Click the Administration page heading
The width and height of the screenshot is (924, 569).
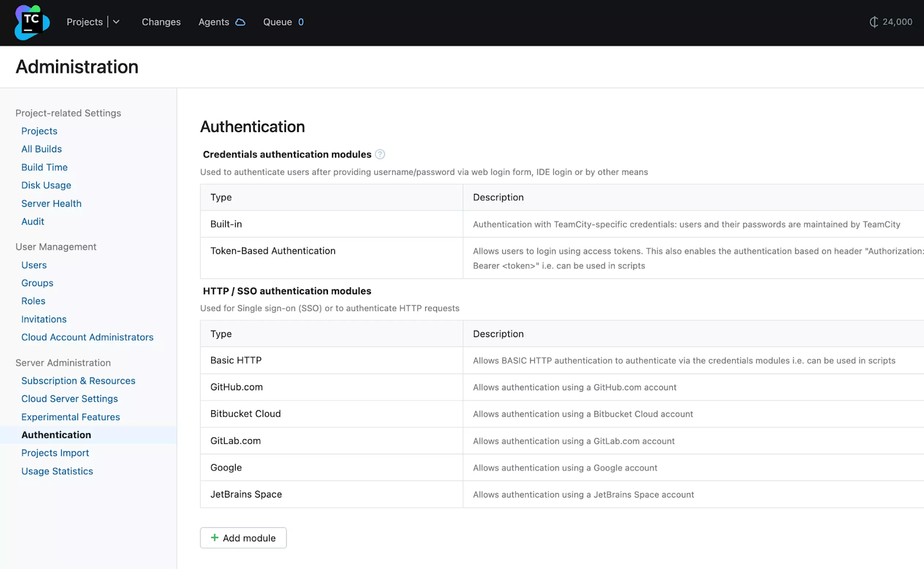pyautogui.click(x=77, y=67)
